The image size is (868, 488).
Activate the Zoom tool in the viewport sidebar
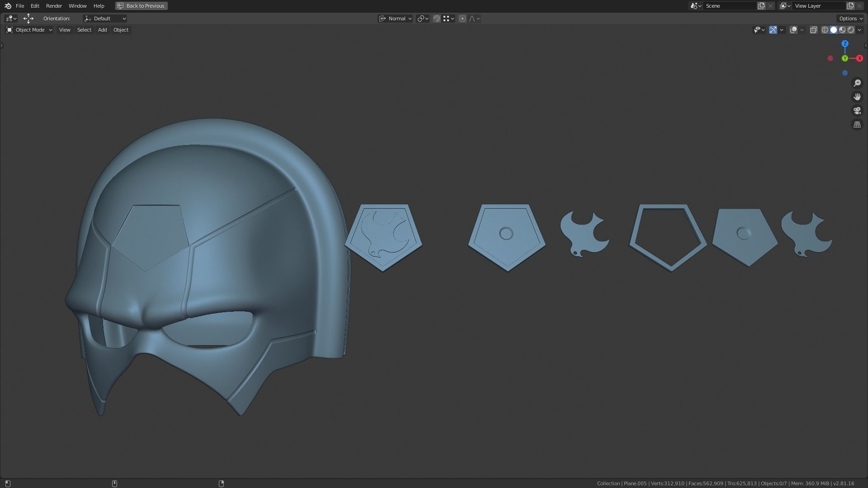tap(857, 83)
